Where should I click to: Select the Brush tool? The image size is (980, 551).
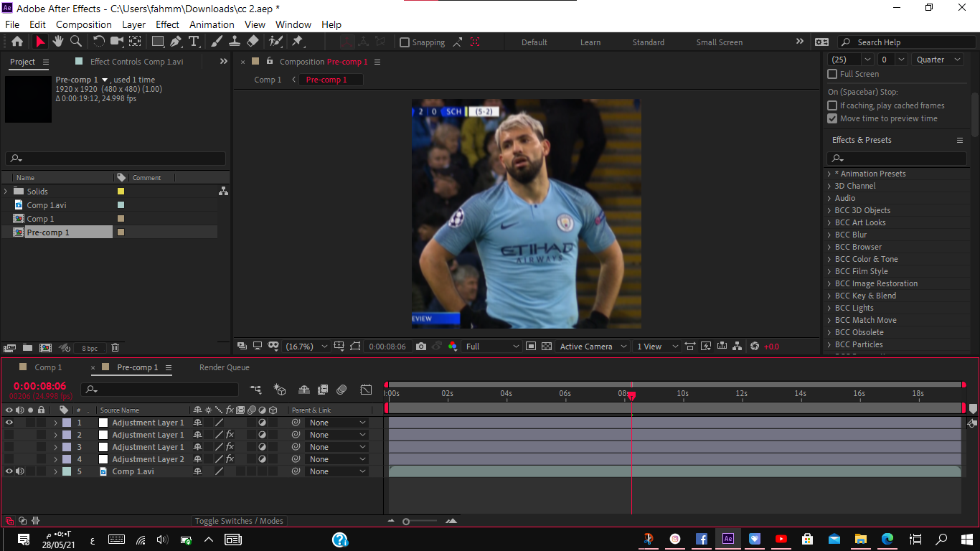[217, 42]
